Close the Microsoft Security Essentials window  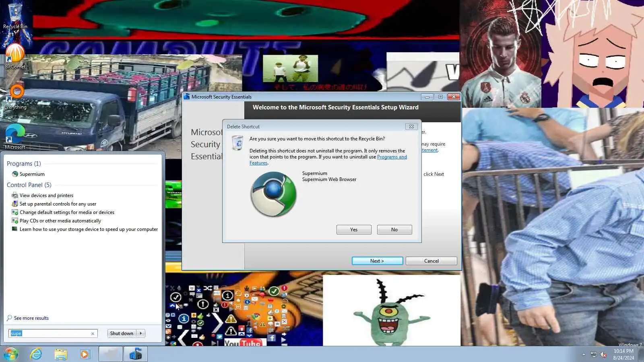pyautogui.click(x=454, y=97)
